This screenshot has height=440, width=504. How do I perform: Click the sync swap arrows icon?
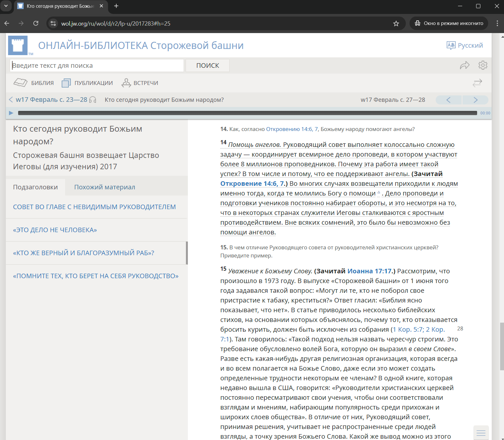pyautogui.click(x=477, y=83)
